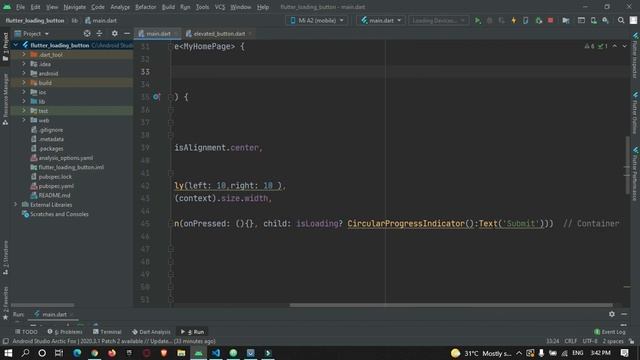640x360 pixels.
Task: Expand the android folder
Action: pos(24,73)
